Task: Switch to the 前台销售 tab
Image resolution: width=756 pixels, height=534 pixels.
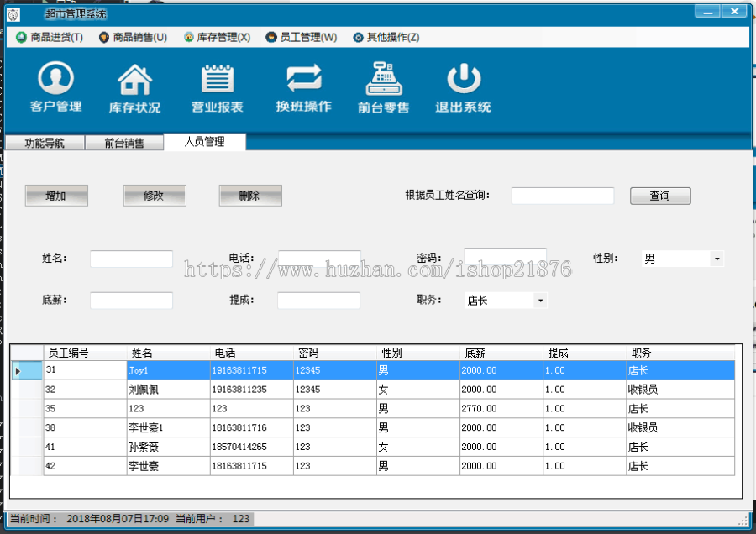Action: (x=124, y=143)
